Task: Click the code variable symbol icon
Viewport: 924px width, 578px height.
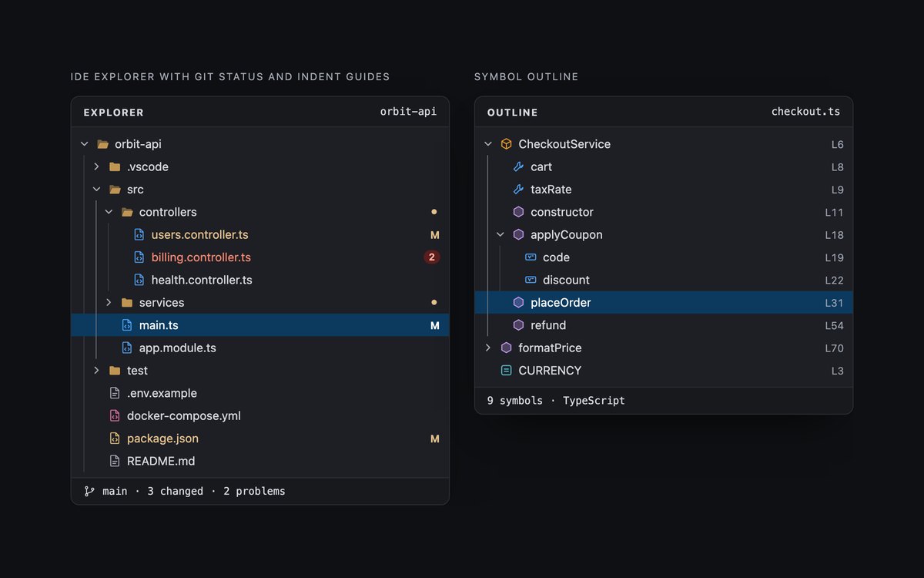Action: (531, 257)
